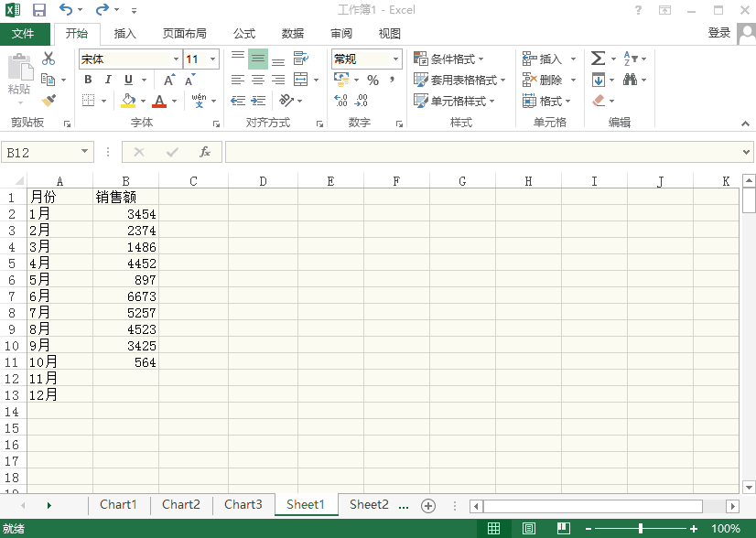Open the Chart2 sheet tab
The height and width of the screenshot is (538, 756).
[181, 504]
